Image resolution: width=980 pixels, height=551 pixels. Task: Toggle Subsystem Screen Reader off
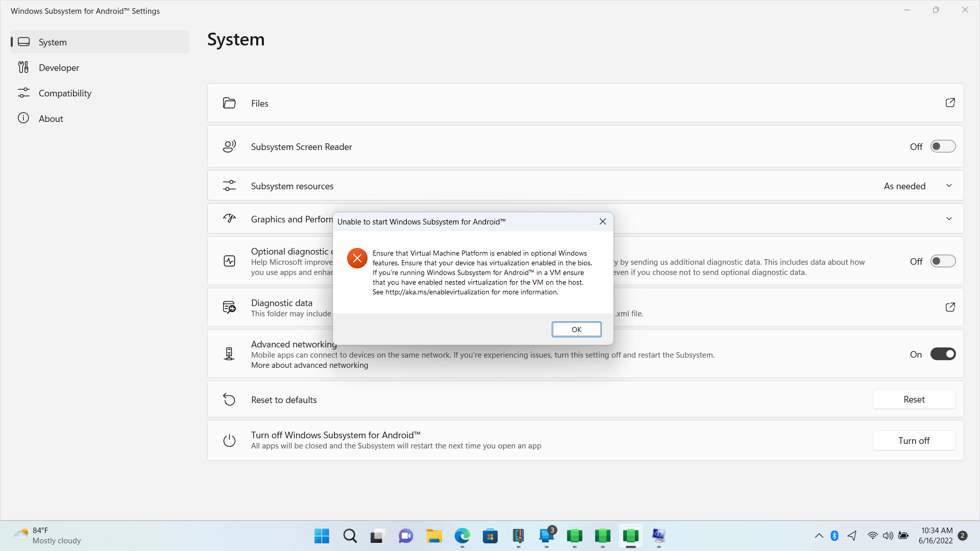pos(942,146)
